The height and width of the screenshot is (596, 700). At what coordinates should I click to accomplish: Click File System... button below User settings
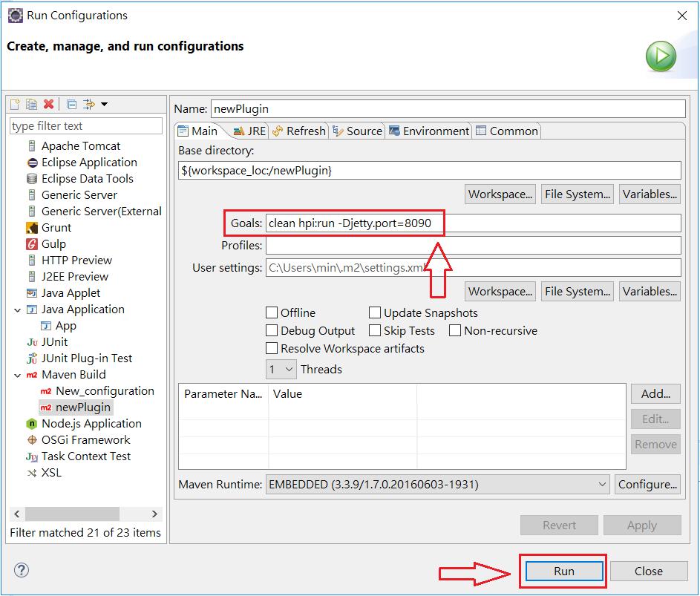pyautogui.click(x=578, y=291)
